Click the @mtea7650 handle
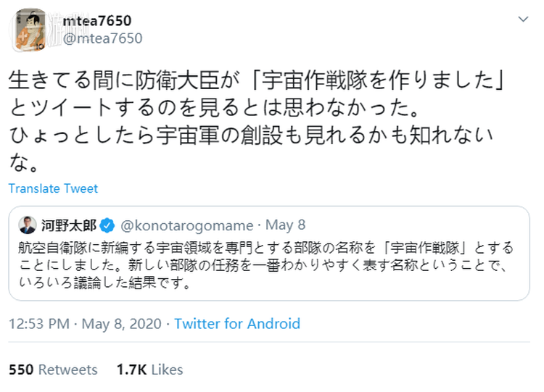 [102, 38]
